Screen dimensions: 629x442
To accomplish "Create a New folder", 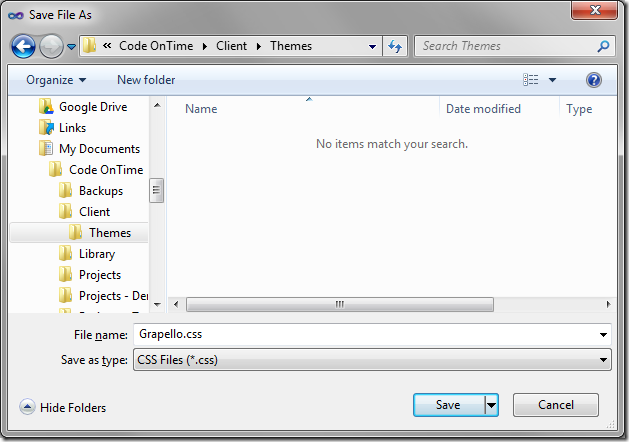I will coord(146,80).
